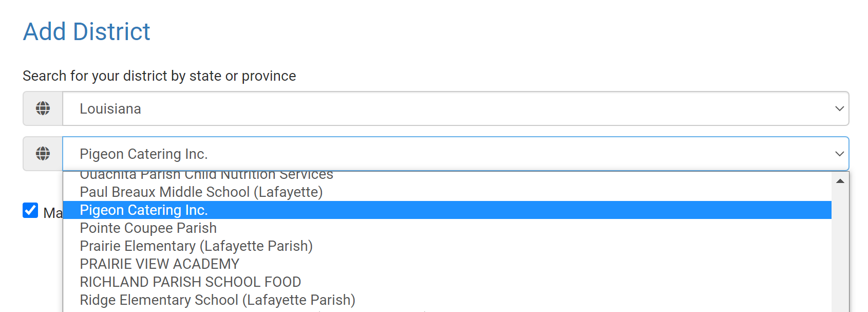Click the 'Search for your district' label
This screenshot has width=868, height=312.
tap(159, 76)
